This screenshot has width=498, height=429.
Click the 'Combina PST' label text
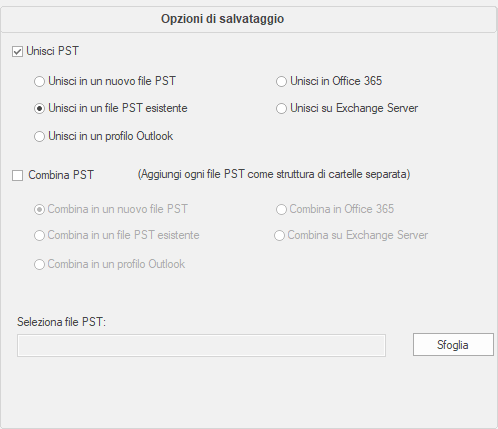[x=61, y=175]
